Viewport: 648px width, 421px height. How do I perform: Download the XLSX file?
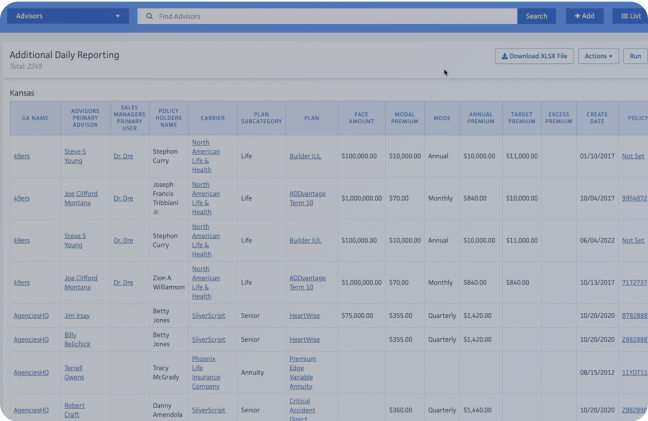click(x=534, y=56)
